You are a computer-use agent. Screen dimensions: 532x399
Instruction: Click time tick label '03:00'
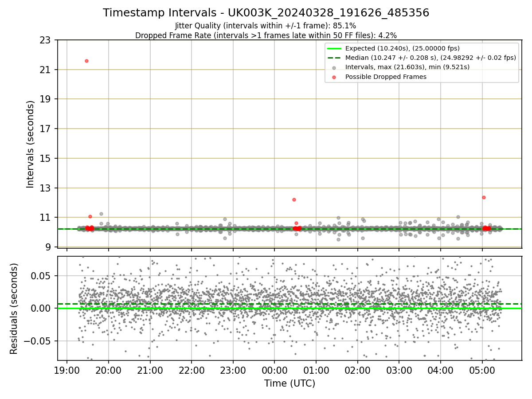(x=399, y=371)
